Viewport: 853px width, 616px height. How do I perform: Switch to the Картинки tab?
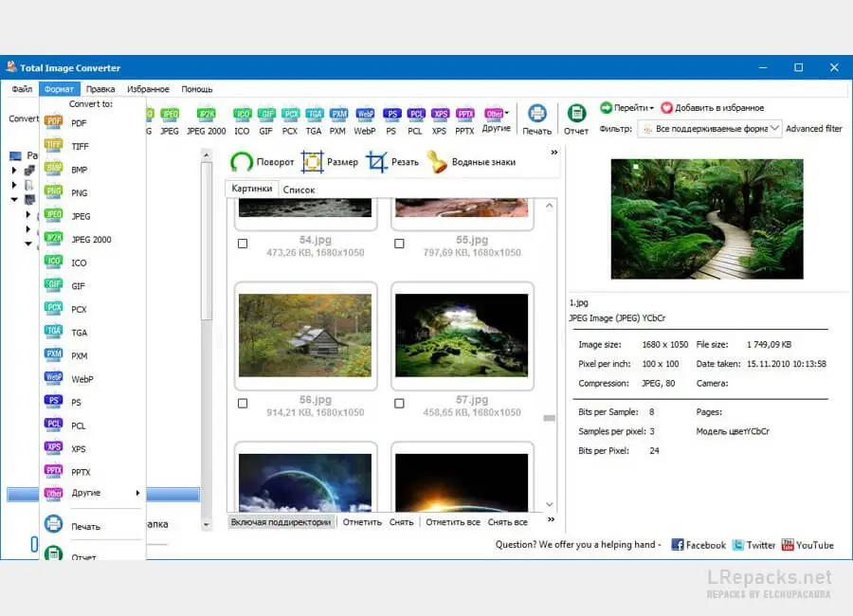[252, 189]
